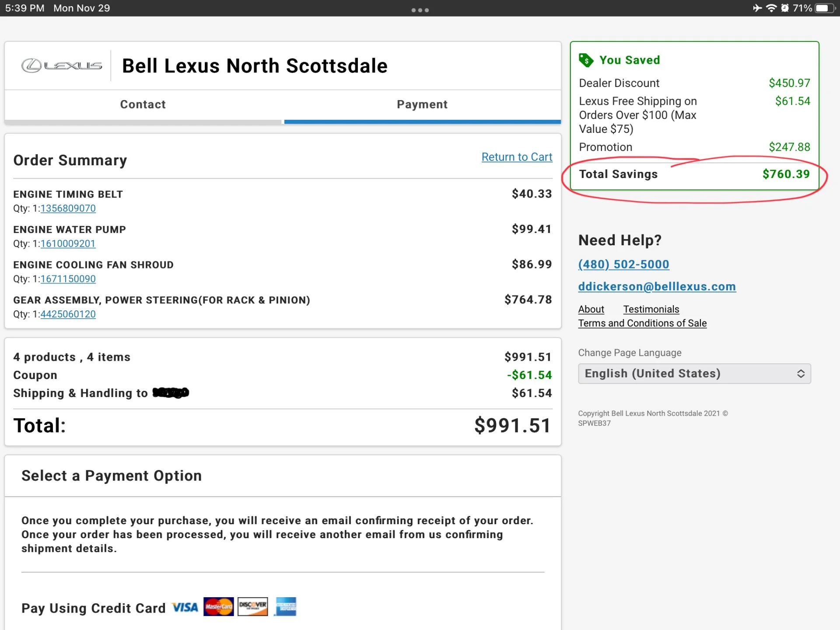This screenshot has height=630, width=840.
Task: Click the Visa card icon
Action: click(185, 607)
